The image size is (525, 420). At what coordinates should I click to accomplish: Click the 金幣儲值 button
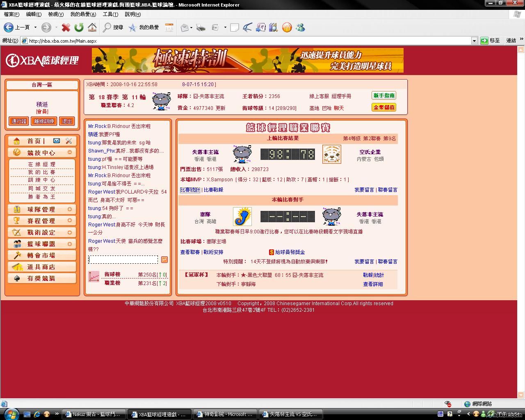point(383,107)
